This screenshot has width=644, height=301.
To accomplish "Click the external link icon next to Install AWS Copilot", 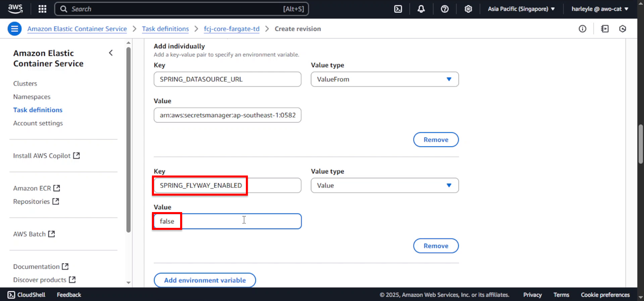I will point(76,156).
